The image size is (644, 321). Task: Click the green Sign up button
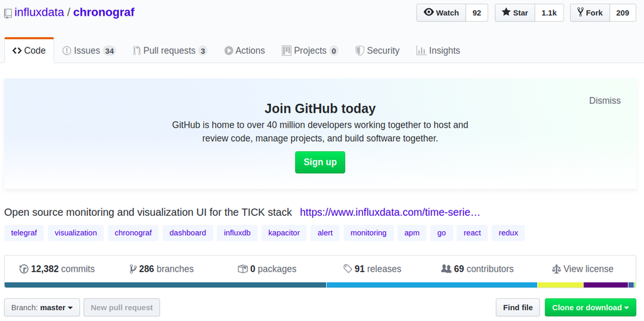coord(320,162)
